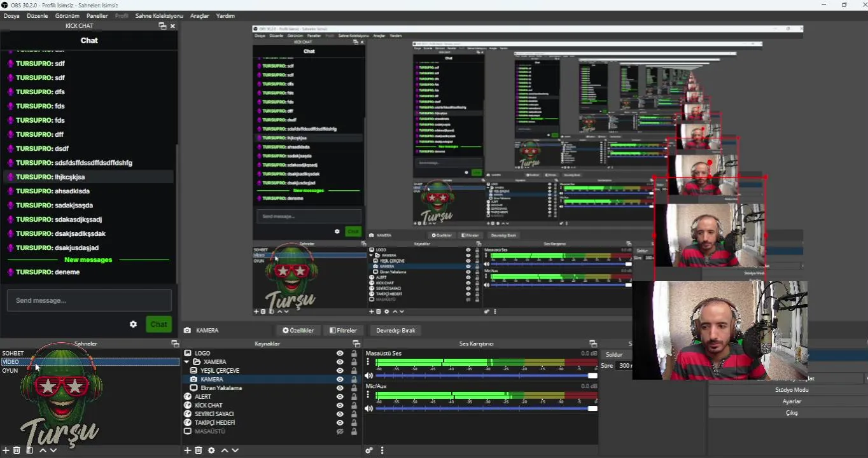The image size is (868, 458).
Task: Open advanced audio properties gears icon
Action: pyautogui.click(x=369, y=450)
